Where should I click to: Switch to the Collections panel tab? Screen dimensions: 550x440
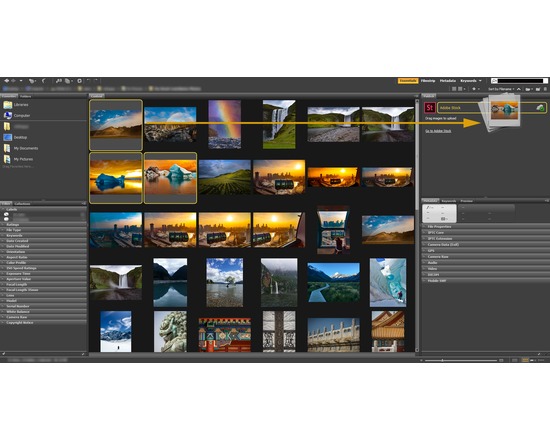tap(22, 204)
